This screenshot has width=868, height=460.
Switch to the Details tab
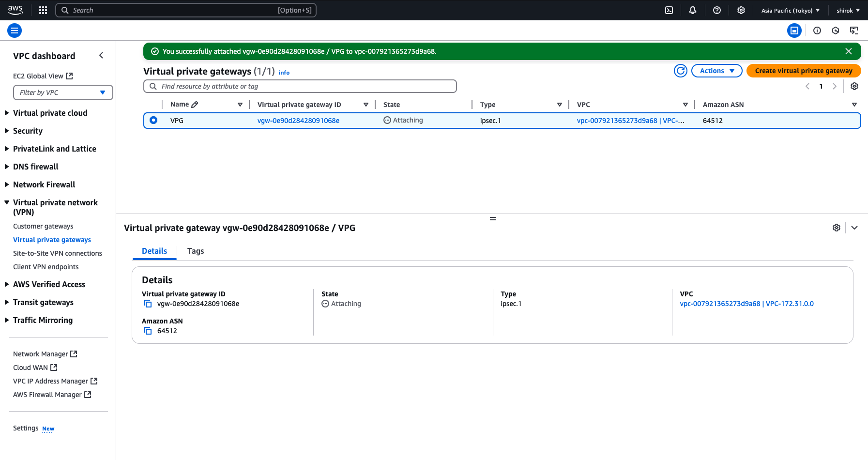(x=154, y=251)
